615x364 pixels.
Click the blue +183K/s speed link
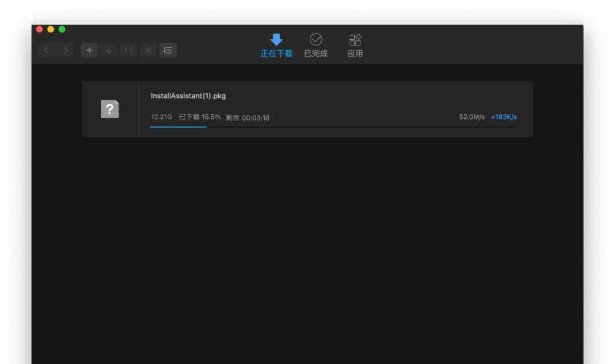503,117
